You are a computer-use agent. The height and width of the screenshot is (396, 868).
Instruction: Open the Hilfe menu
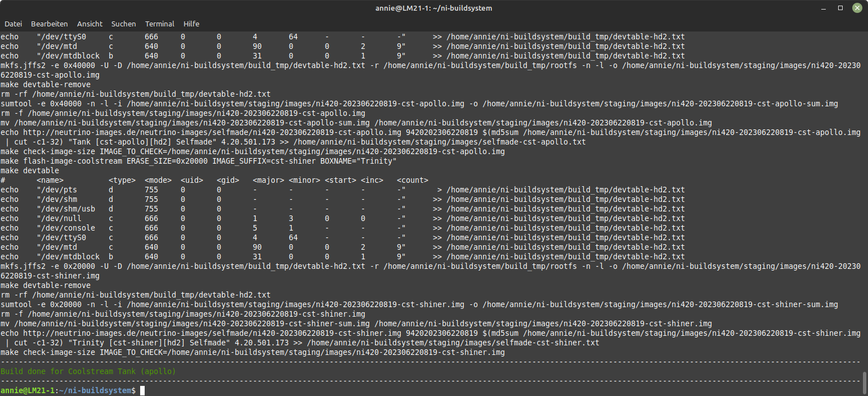191,24
